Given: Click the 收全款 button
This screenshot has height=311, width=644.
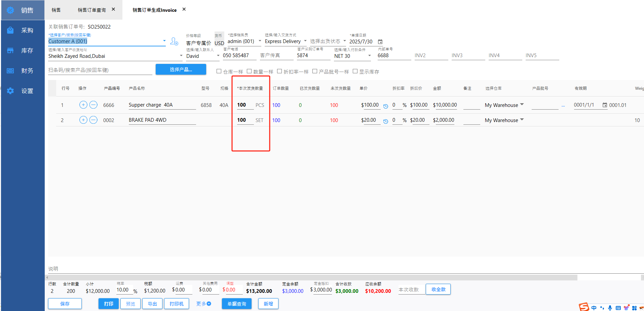Looking at the screenshot, I should coord(438,289).
